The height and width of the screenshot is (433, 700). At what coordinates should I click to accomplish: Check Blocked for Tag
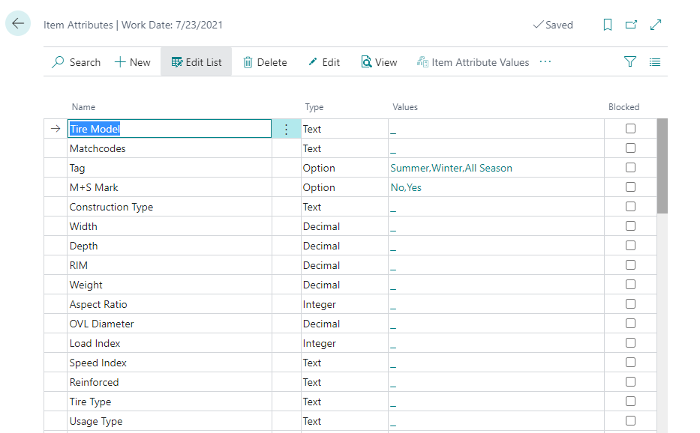click(630, 167)
